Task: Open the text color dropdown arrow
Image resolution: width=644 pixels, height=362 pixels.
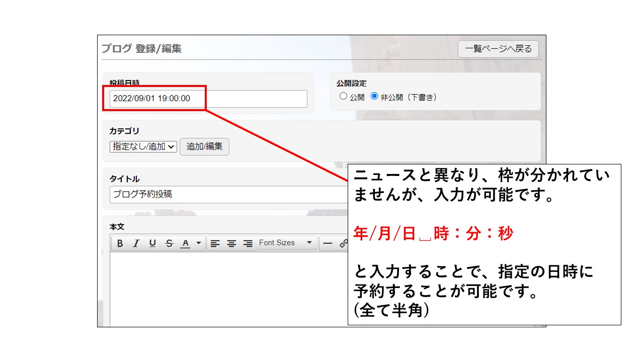Action: [198, 243]
